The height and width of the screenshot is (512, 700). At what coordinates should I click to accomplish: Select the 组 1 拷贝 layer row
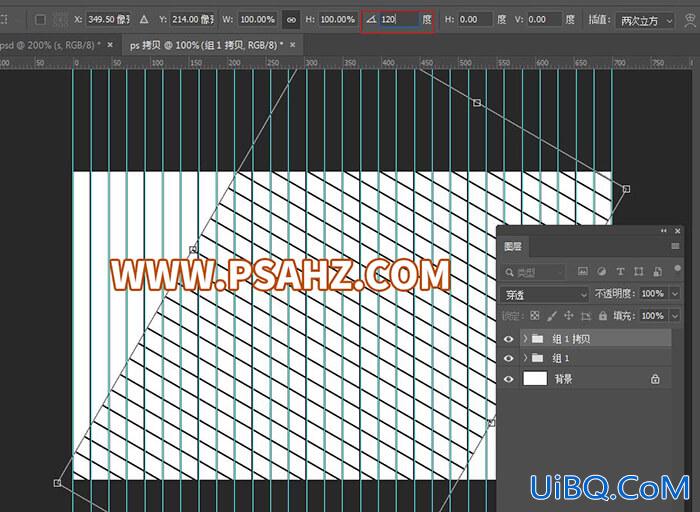coord(596,339)
